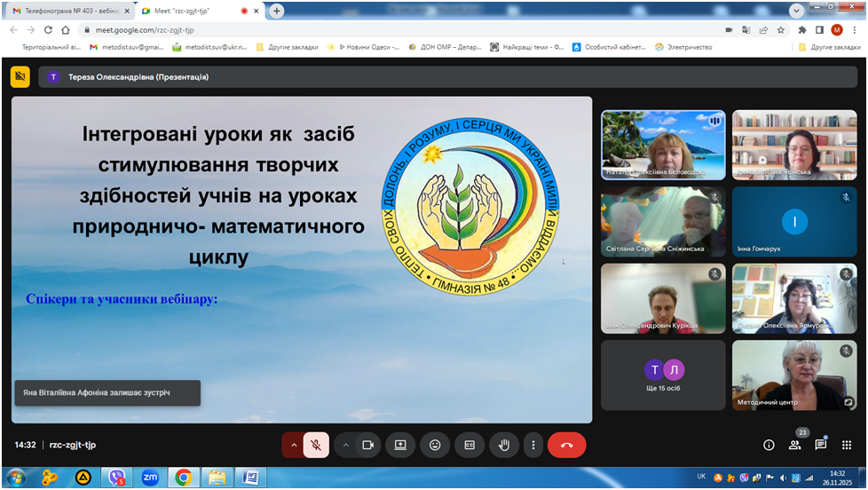
Task: Open the activities icon
Action: (x=846, y=445)
